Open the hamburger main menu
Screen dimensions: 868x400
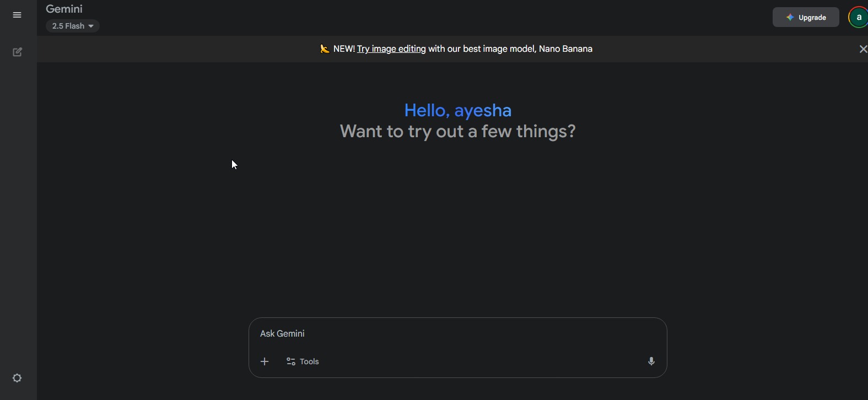[17, 15]
